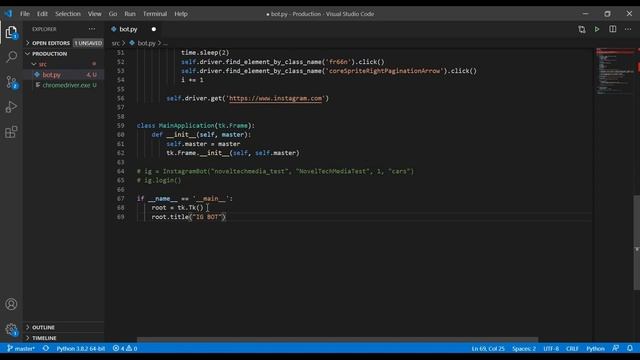Change encoding via UTF-8
640x360 pixels.
click(x=551, y=348)
